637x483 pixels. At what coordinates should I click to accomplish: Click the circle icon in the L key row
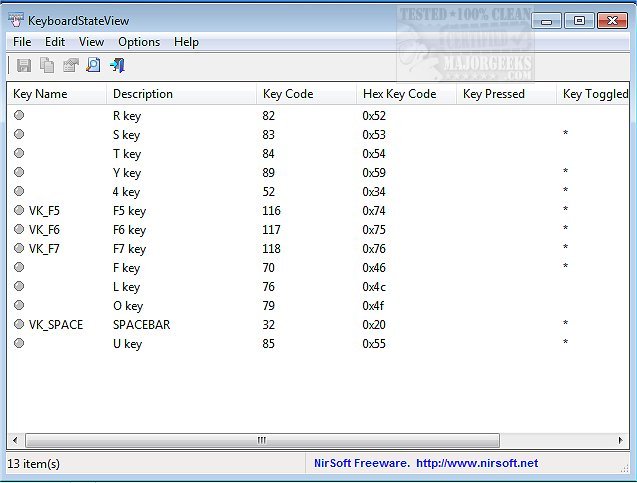19,286
